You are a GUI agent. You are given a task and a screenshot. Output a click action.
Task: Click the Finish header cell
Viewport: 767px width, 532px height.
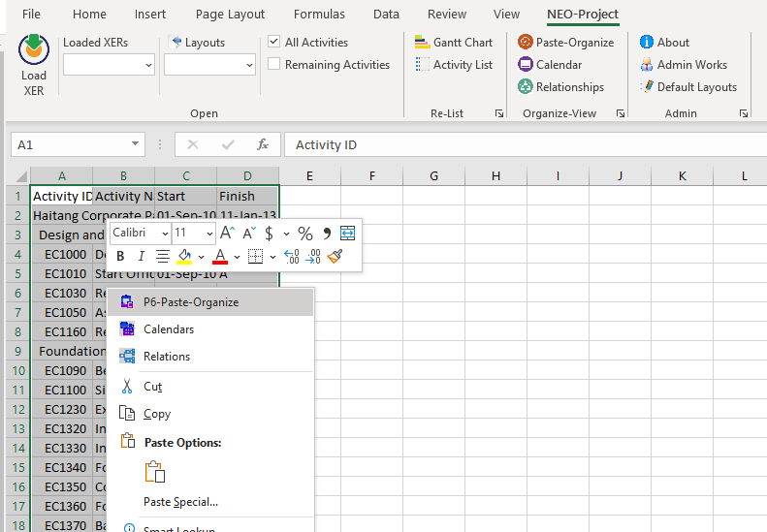(x=247, y=196)
